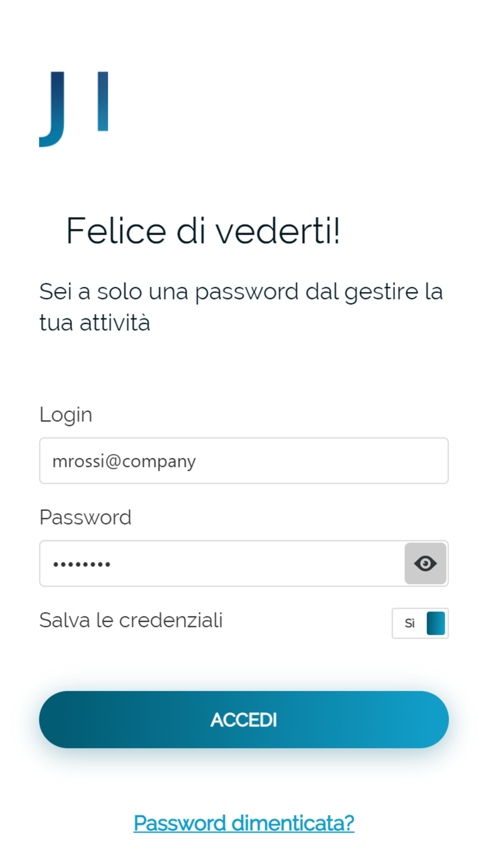Click the "Login" field label

point(66,415)
